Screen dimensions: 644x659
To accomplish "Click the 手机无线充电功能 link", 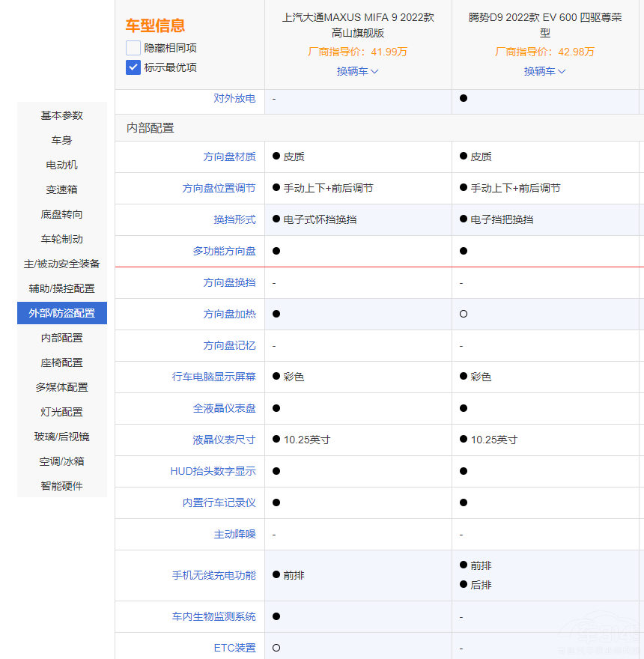I will pyautogui.click(x=213, y=575).
